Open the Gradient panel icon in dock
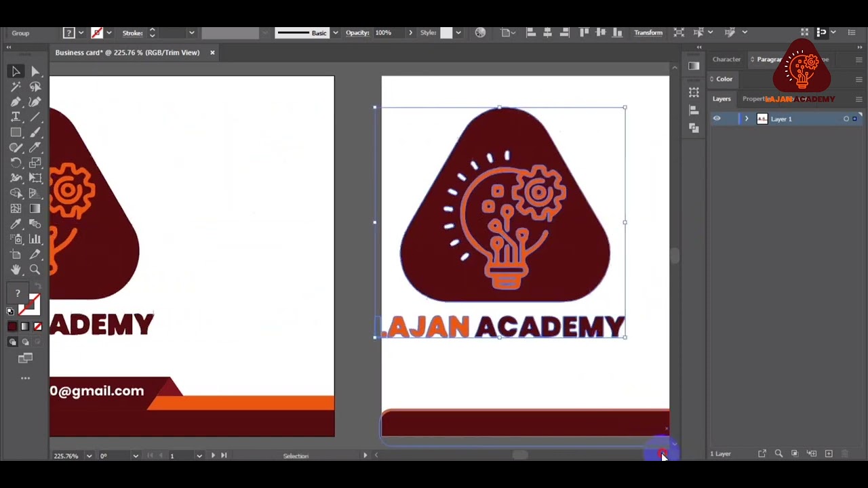This screenshot has height=488, width=868. (x=694, y=66)
